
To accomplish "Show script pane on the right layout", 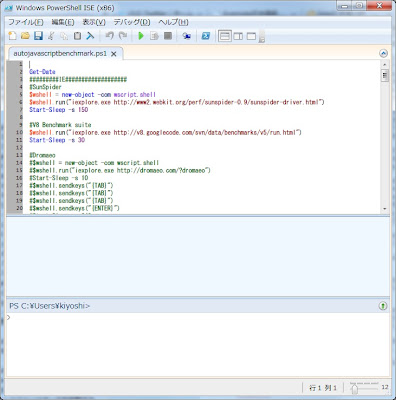I will pos(238,36).
